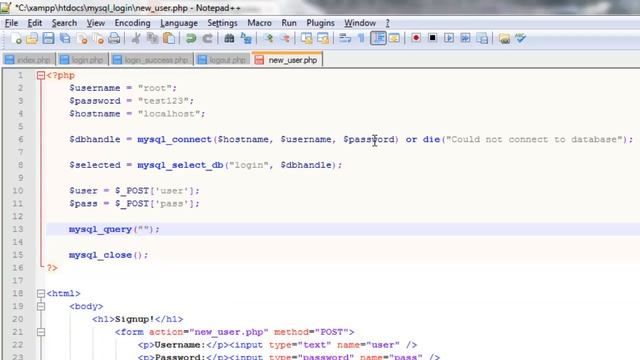Screen dimensions: 640x360
Task: Open Find with the binoculars icon
Action: pyautogui.click(x=229, y=38)
